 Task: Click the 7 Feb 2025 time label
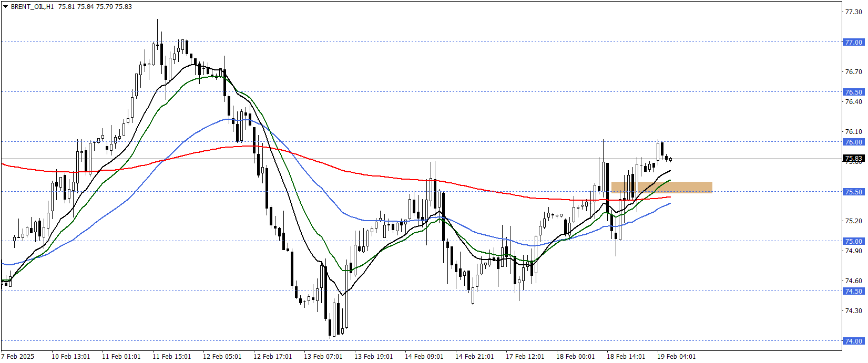tap(18, 356)
